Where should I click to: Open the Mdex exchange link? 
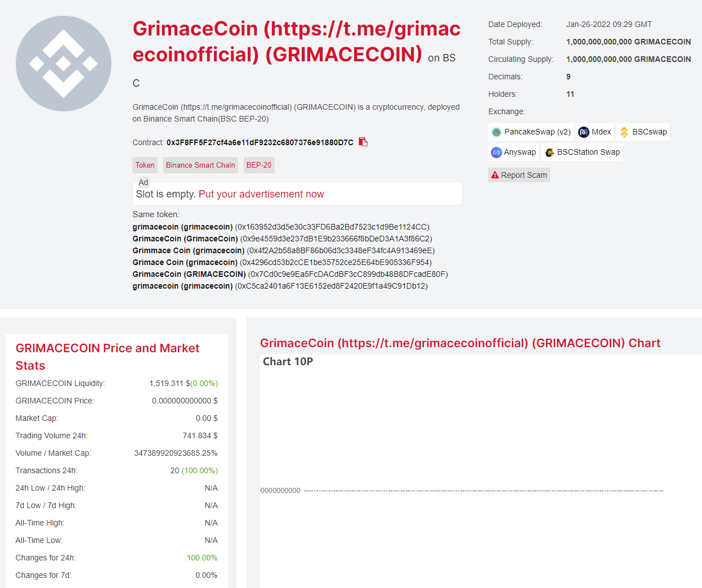(x=594, y=132)
